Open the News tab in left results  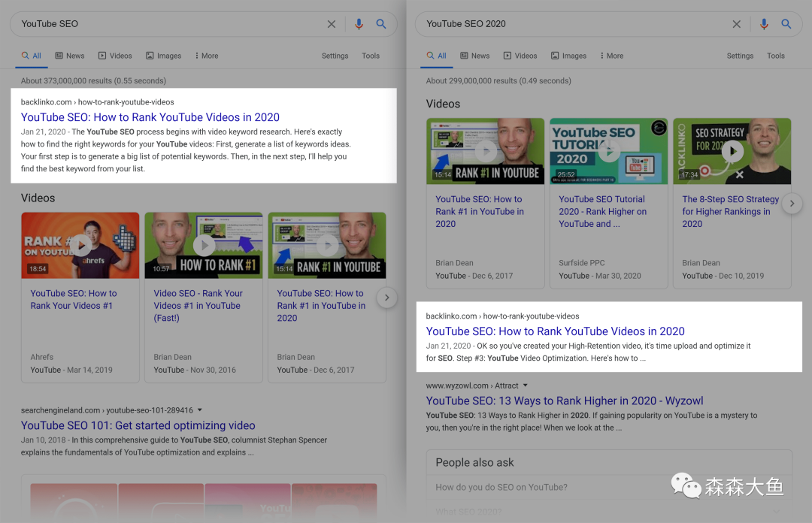[x=69, y=56]
